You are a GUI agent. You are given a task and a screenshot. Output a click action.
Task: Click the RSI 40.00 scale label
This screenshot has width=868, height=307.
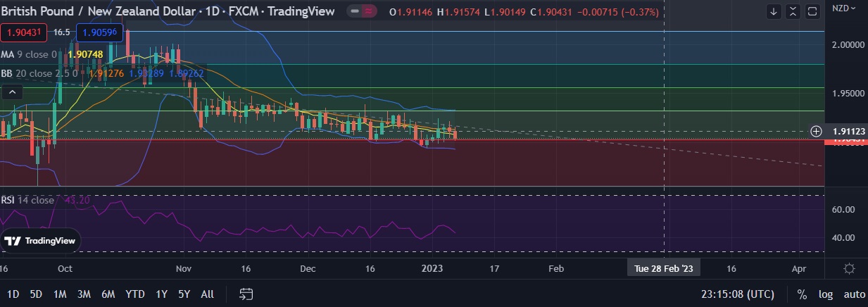pyautogui.click(x=843, y=238)
